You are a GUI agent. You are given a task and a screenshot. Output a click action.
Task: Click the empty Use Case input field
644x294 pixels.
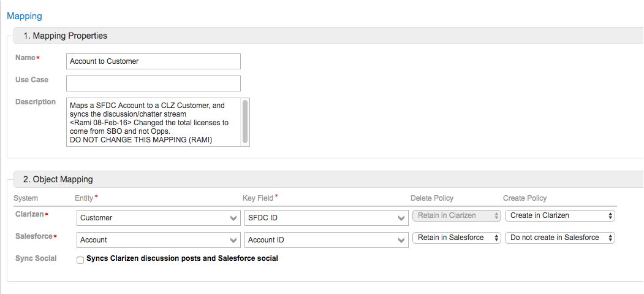[x=153, y=83]
